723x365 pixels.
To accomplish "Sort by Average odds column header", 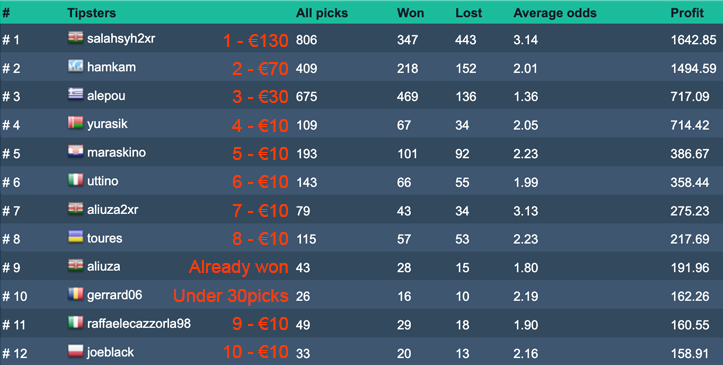I will point(555,13).
